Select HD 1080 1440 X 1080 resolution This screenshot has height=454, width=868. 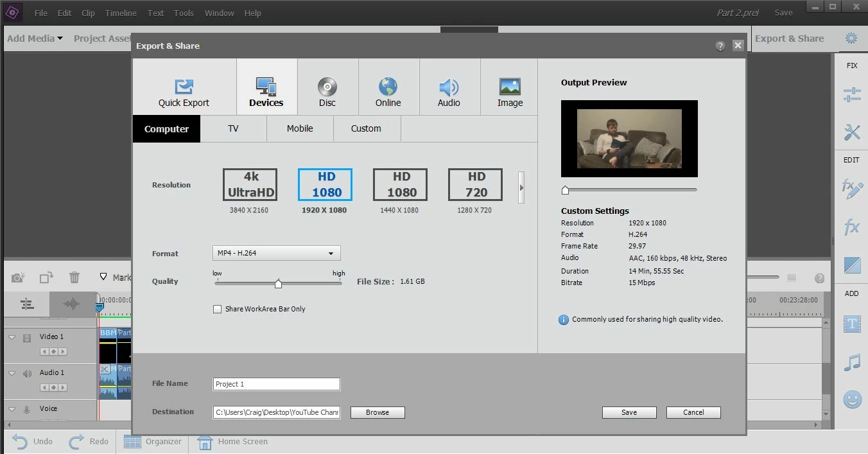tap(400, 184)
